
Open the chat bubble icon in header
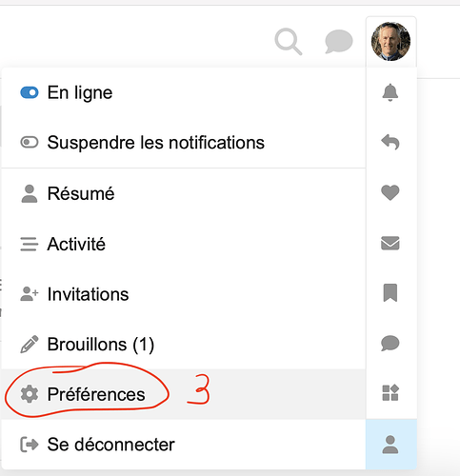point(339,42)
